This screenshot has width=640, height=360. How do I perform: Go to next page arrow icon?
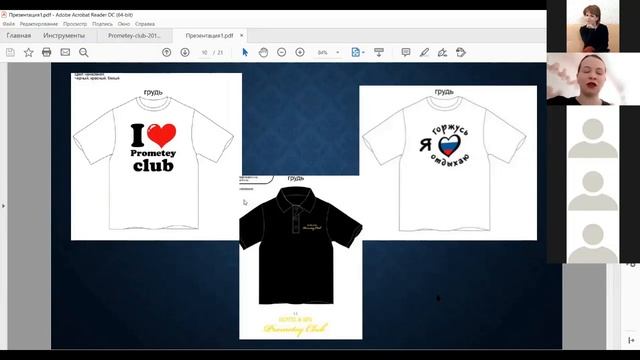pos(185,52)
